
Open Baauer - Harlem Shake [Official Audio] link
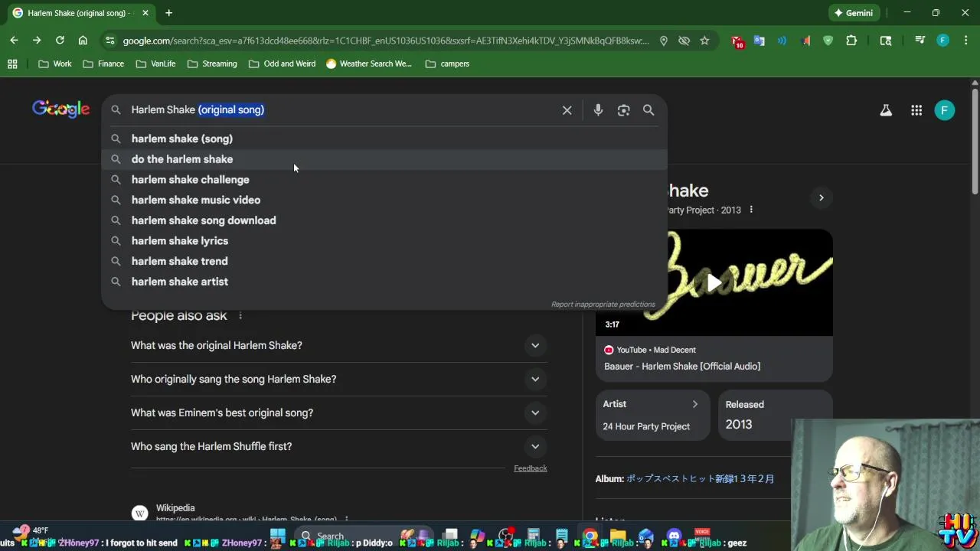682,367
